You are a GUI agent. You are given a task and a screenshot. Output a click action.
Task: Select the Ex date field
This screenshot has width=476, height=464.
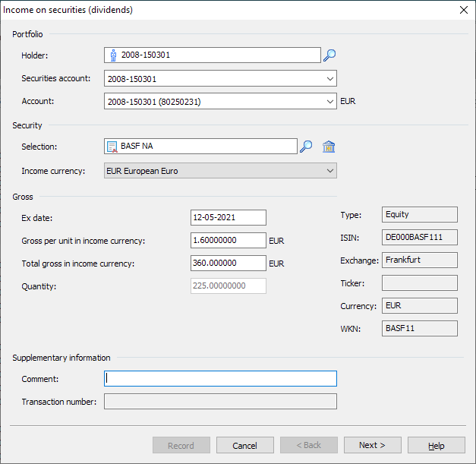[x=228, y=218]
